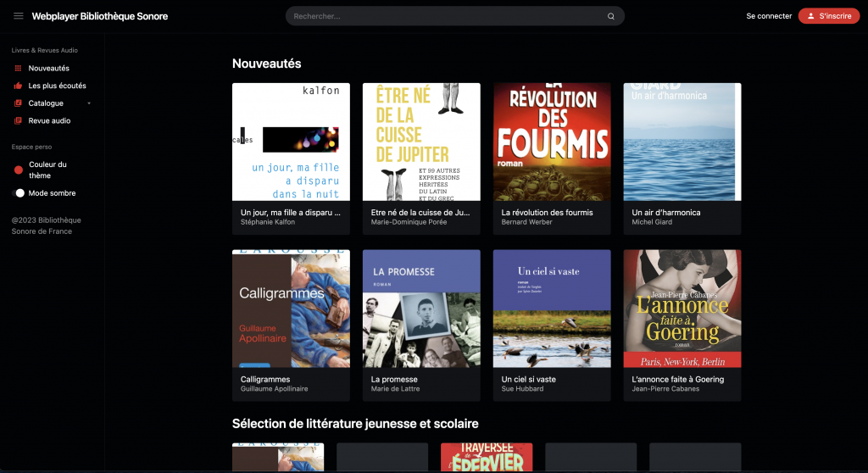Open Un air d'harmonica cover
The width and height of the screenshot is (868, 473).
[x=682, y=142]
